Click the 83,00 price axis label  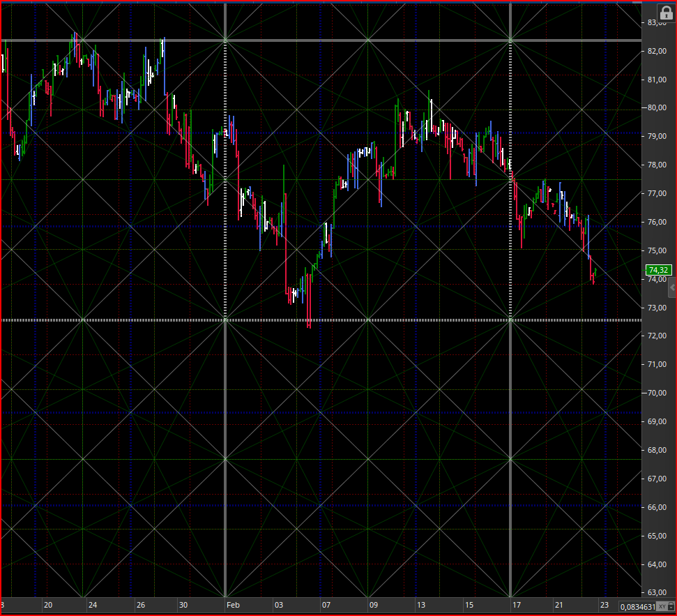tap(657, 22)
